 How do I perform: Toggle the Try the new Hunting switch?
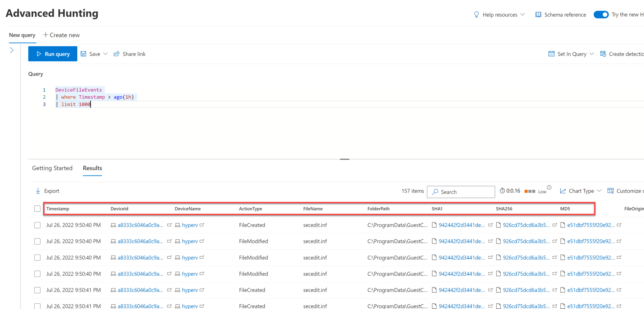coord(601,15)
